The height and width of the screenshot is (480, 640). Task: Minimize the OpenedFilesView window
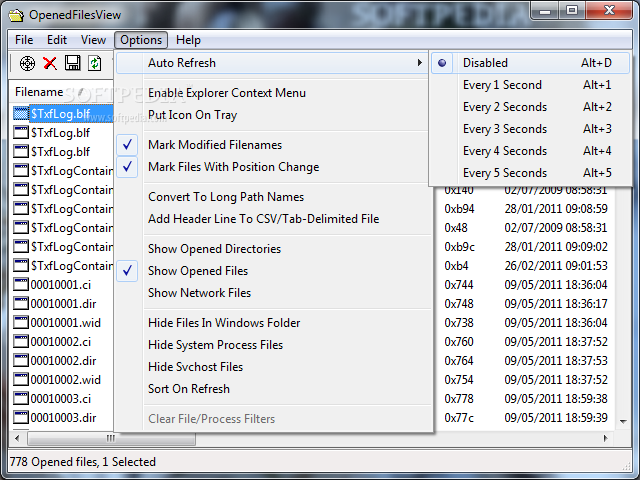(545, 10)
